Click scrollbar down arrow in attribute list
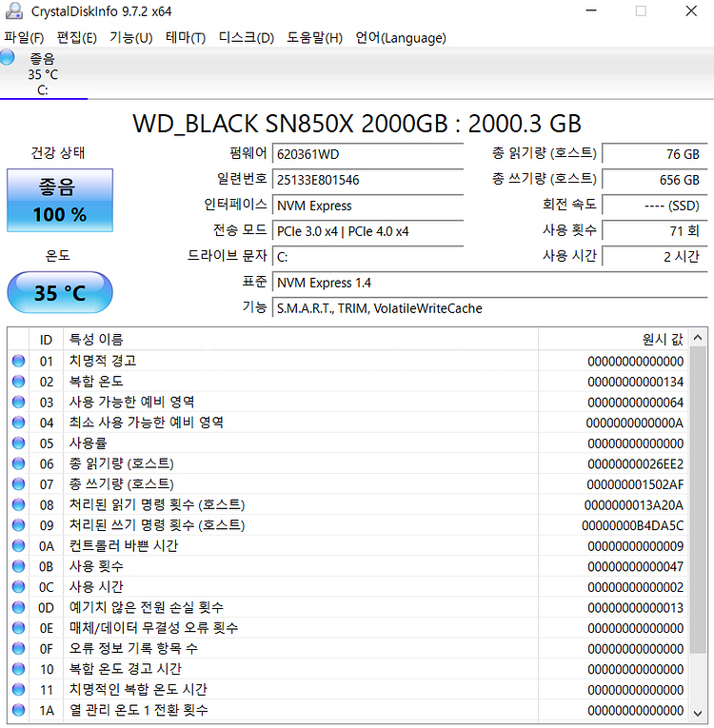Image resolution: width=714 pixels, height=728 pixels. pyautogui.click(x=699, y=710)
